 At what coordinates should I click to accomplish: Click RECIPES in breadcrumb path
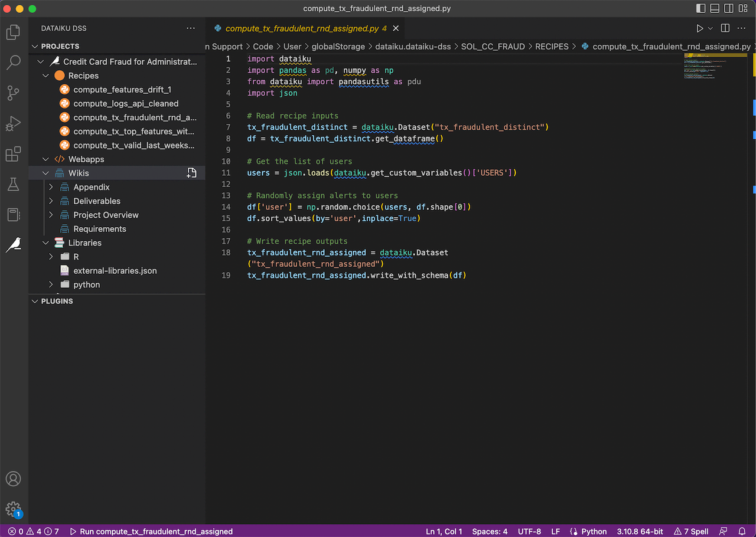[x=552, y=47]
